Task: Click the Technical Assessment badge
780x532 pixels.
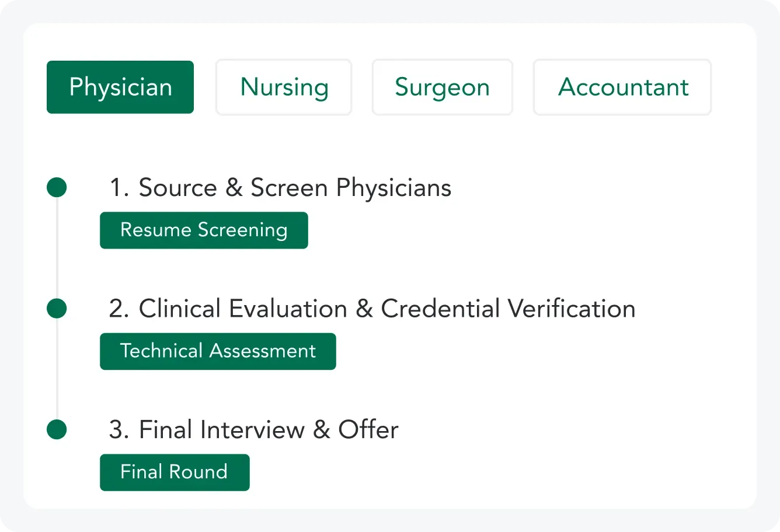Action: [218, 351]
